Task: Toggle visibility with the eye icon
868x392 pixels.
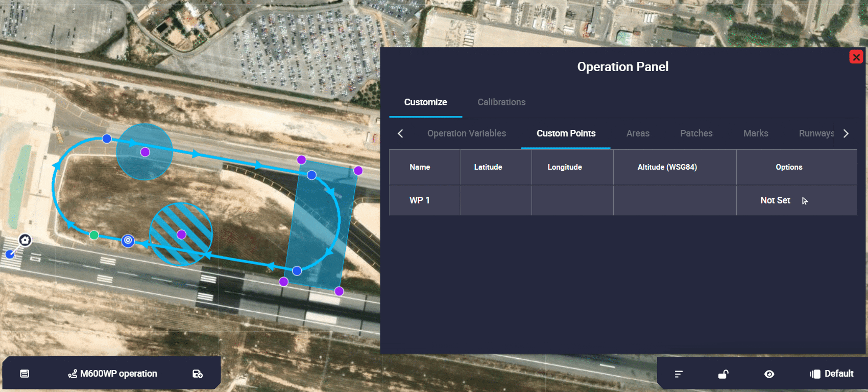Action: (769, 374)
